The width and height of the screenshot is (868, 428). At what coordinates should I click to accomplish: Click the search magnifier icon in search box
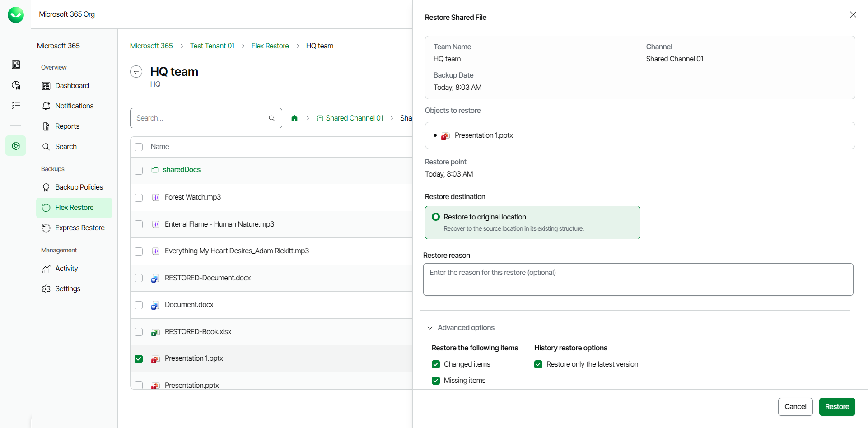272,118
